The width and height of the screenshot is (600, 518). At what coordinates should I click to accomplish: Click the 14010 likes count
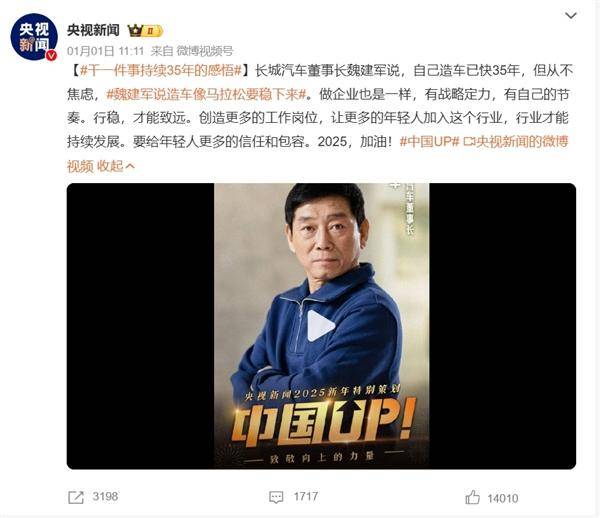503,498
